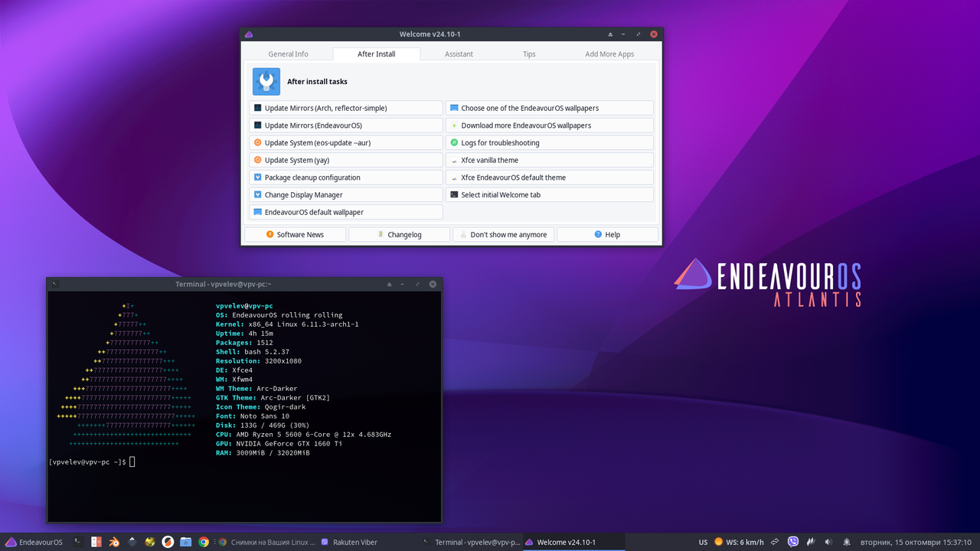Click the Terminal window title bar menu icon
The height and width of the screenshot is (551, 980).
[54, 284]
